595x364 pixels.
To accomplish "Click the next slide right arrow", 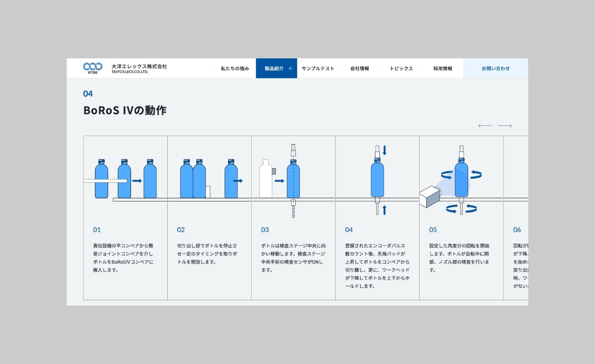I will point(505,126).
